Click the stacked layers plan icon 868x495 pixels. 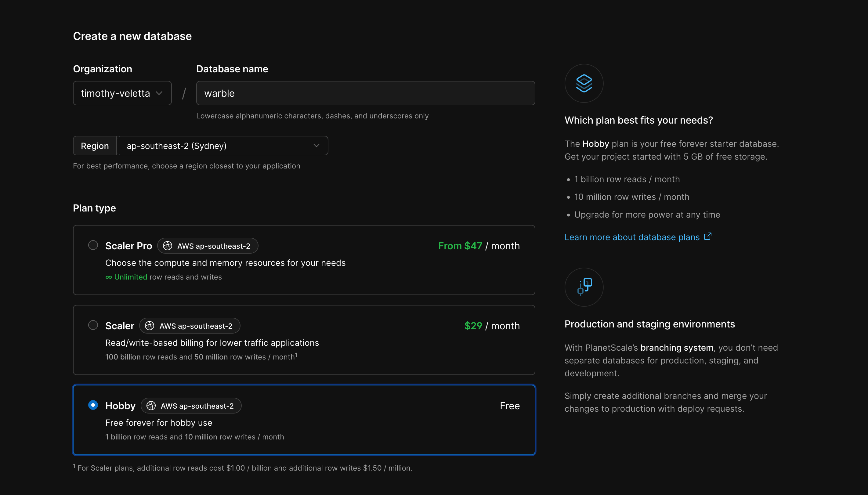pos(584,83)
